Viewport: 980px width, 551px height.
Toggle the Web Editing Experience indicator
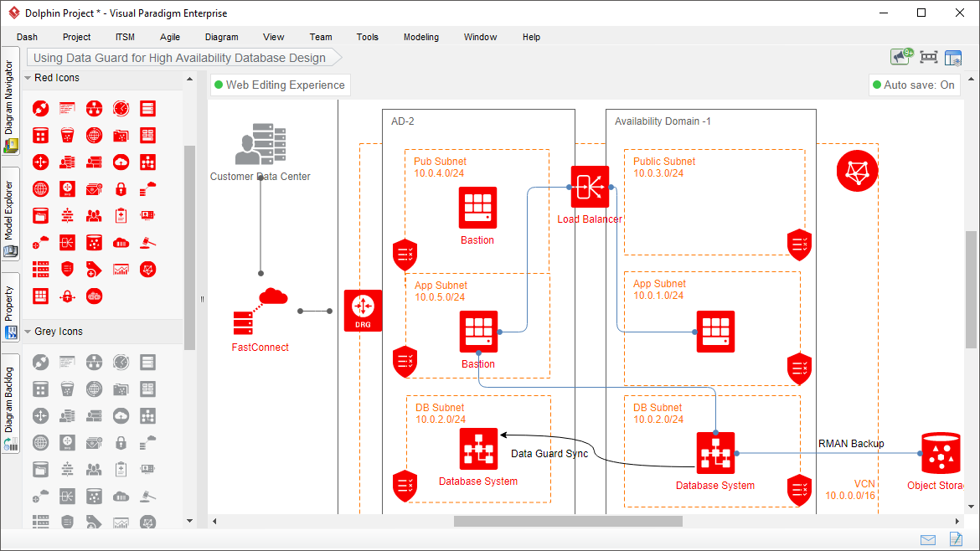point(280,85)
